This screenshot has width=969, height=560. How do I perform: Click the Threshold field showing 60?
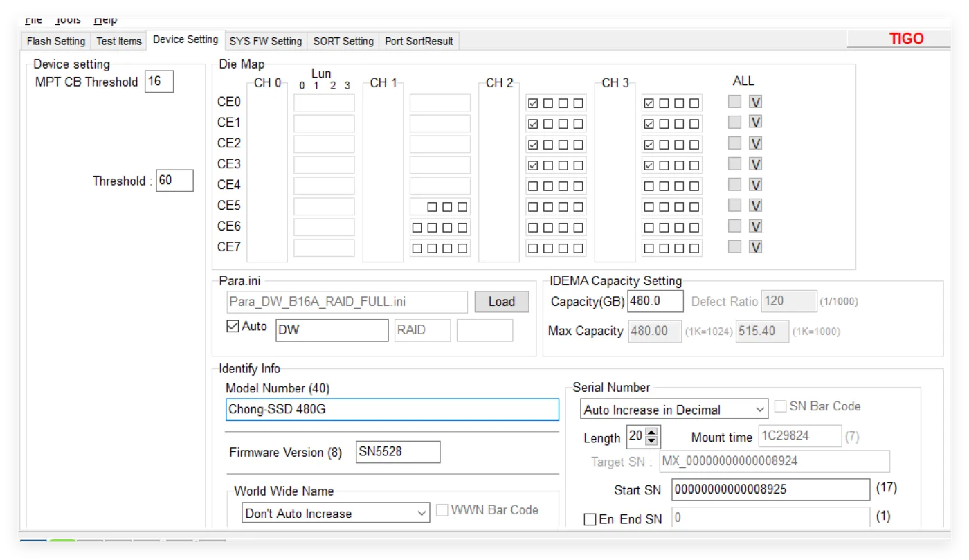174,181
